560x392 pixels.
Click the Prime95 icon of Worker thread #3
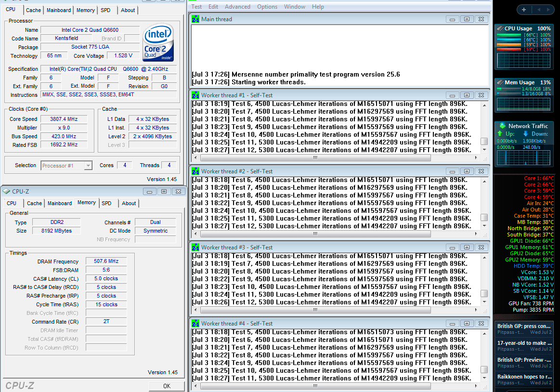[195, 248]
